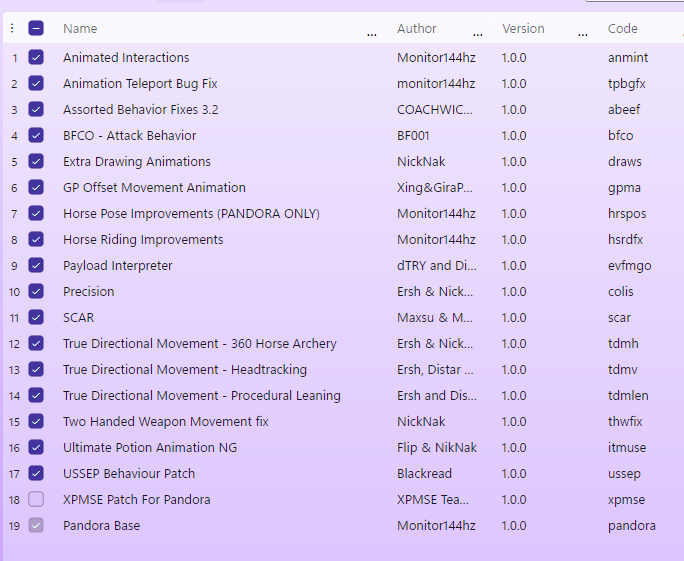Screen dimensions: 684x561
Task: Uncheck GP Offset Movement Animation checkbox
Action: (x=36, y=187)
